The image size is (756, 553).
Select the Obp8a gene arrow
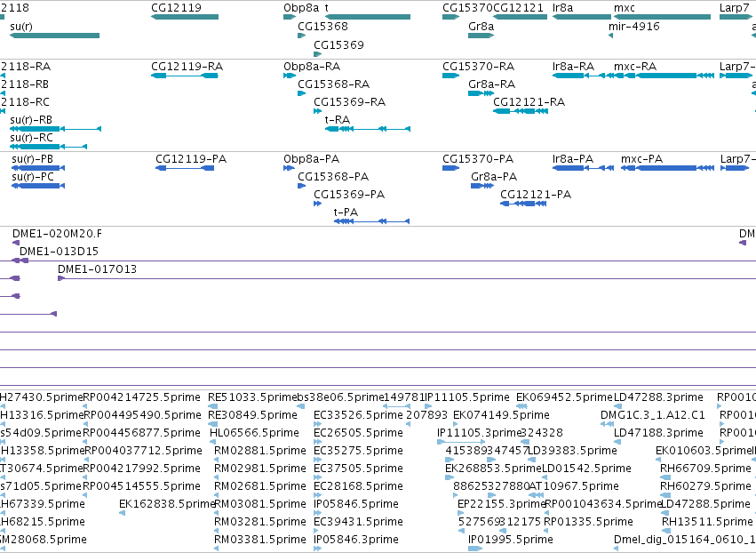pyautogui.click(x=290, y=17)
